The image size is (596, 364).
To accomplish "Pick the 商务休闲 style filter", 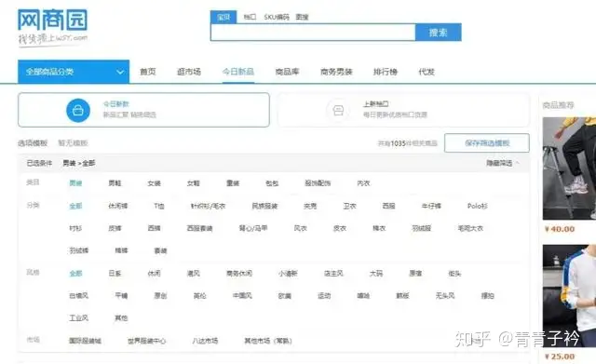I will pyautogui.click(x=239, y=273).
